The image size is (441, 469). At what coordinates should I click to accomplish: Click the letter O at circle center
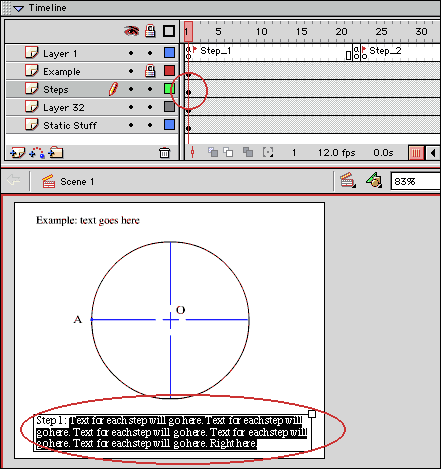[x=180, y=310]
